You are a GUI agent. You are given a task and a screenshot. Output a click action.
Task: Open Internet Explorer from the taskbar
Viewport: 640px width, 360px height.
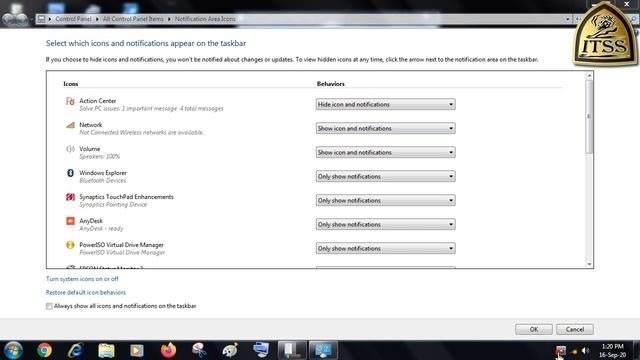point(76,350)
